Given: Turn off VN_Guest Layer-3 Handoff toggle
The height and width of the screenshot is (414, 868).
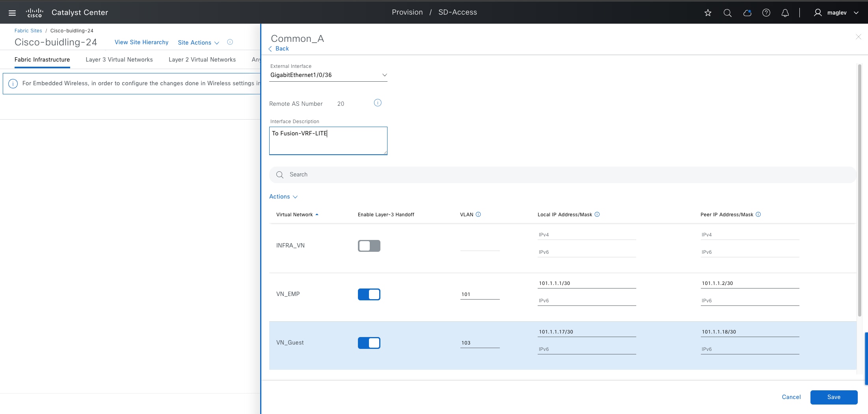Looking at the screenshot, I should click(369, 343).
